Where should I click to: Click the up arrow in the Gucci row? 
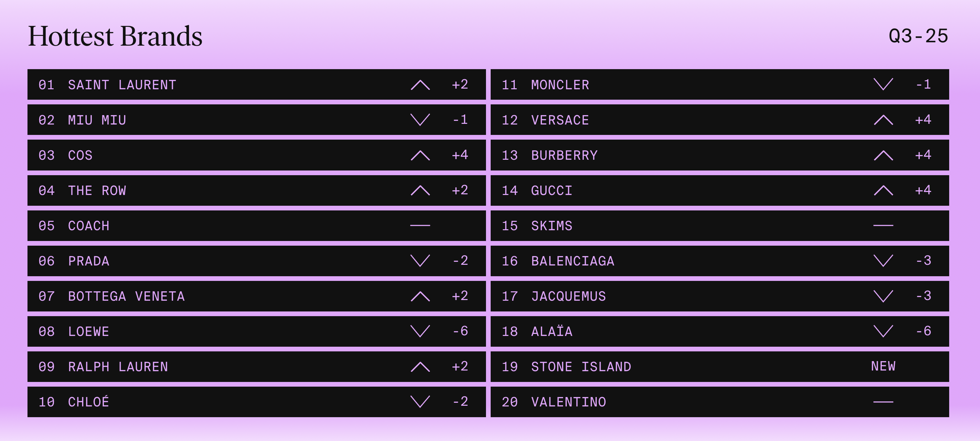click(x=883, y=190)
